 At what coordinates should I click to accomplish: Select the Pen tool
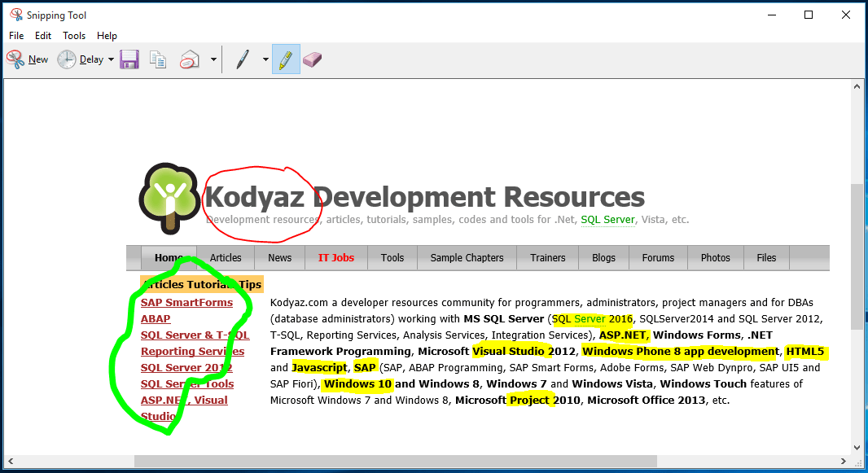(x=243, y=59)
